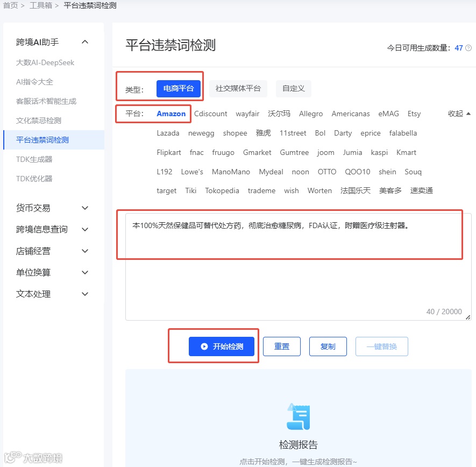Click the play icon in 开始检测 button
The image size is (476, 467).
click(x=204, y=346)
